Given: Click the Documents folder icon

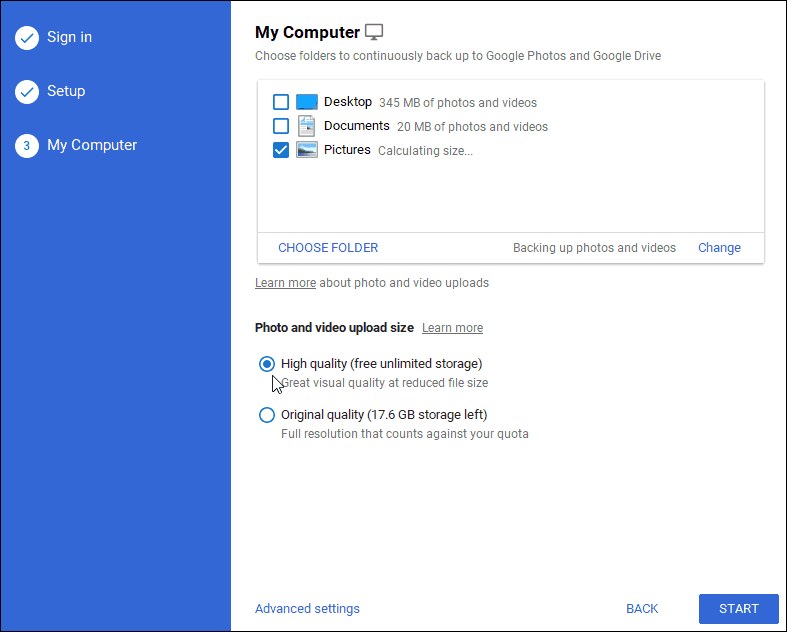Looking at the screenshot, I should 307,126.
